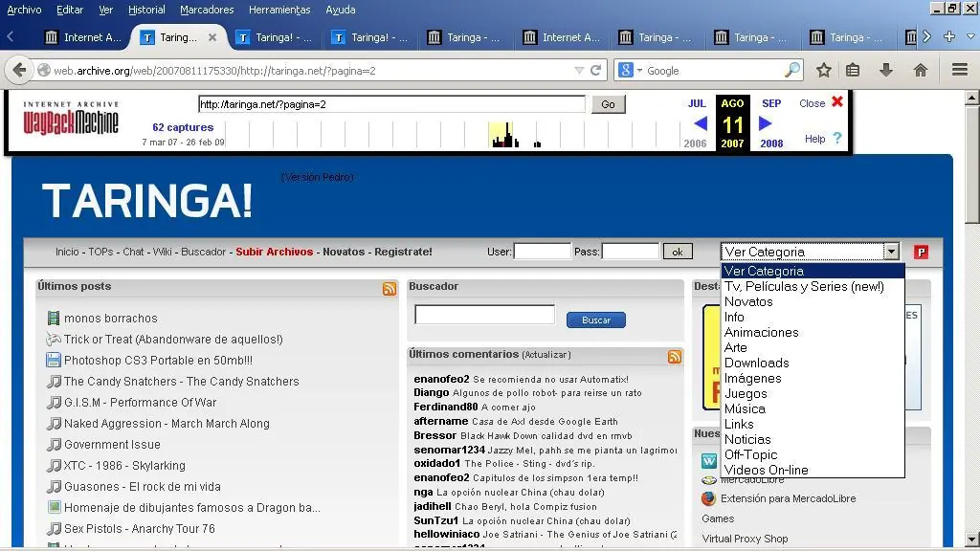
Task: Click the RSS icon beside Últimos comentarios
Action: (675, 356)
